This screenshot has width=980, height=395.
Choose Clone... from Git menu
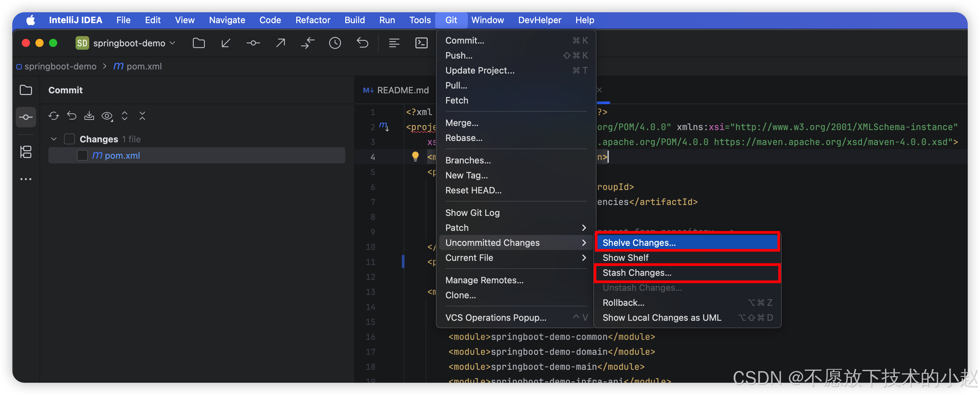[516, 295]
